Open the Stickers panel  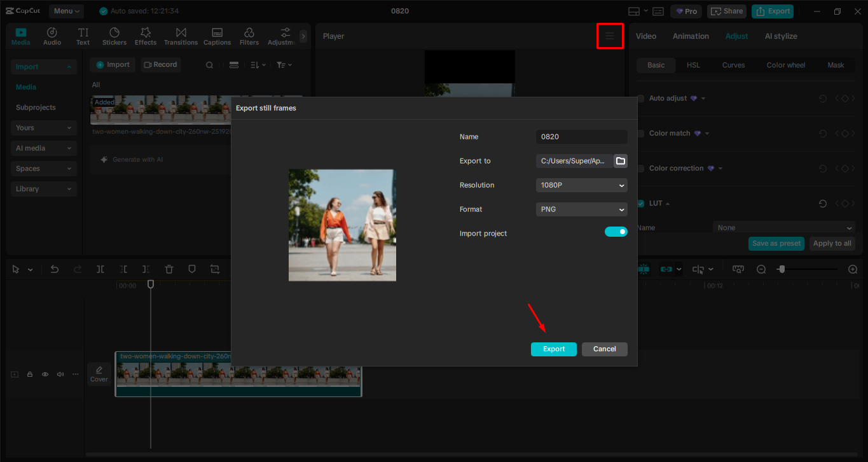(x=114, y=36)
